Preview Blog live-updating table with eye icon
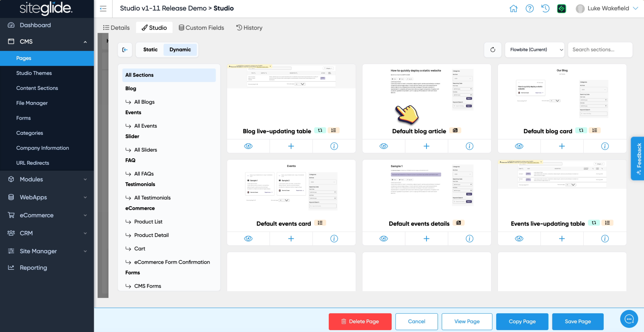This screenshot has width=644, height=332. (x=248, y=146)
